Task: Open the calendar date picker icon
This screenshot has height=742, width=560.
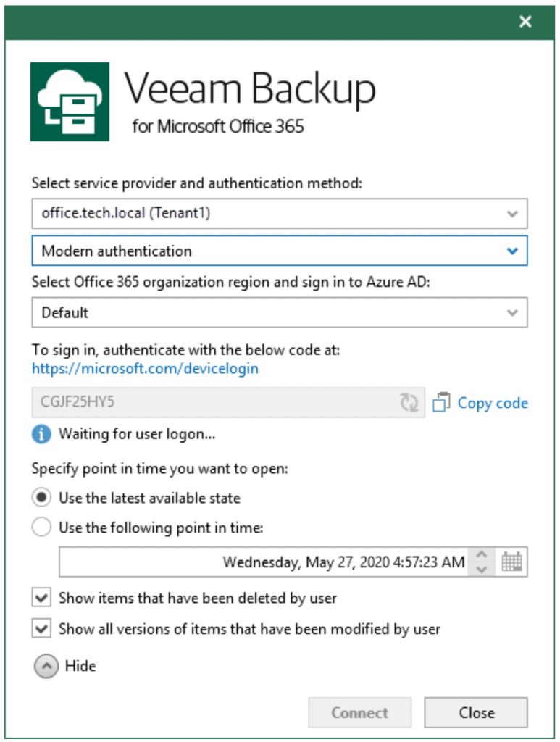Action: coord(511,562)
